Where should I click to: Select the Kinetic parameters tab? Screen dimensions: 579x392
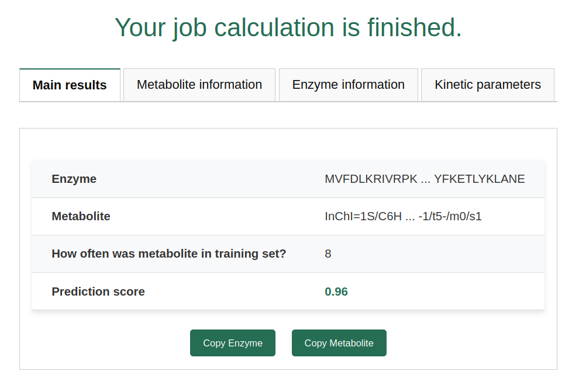pyautogui.click(x=487, y=85)
